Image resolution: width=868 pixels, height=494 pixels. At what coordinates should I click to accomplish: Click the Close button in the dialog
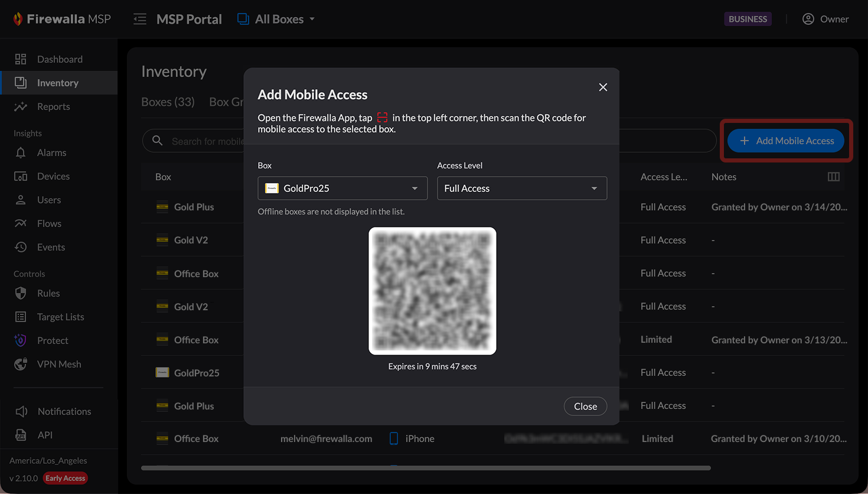point(585,406)
